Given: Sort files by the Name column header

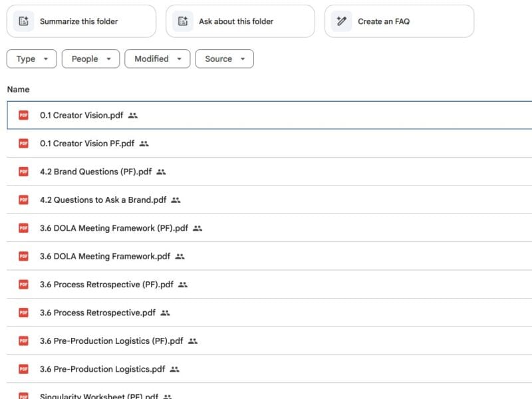Looking at the screenshot, I should tap(19, 89).
